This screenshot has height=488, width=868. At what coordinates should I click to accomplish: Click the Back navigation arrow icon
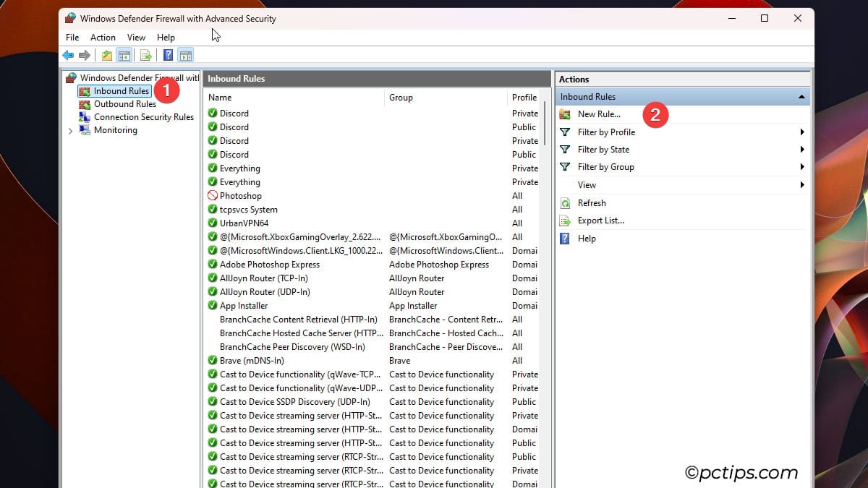67,55
